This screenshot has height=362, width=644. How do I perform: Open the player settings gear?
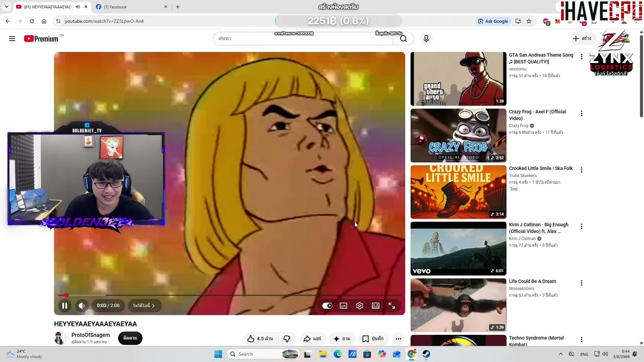(360, 306)
